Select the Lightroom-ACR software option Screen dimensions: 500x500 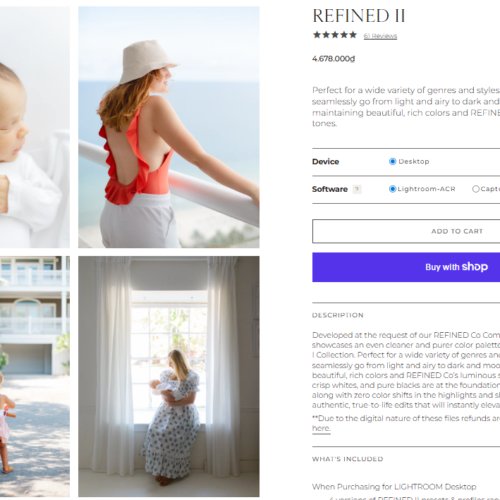click(x=392, y=189)
